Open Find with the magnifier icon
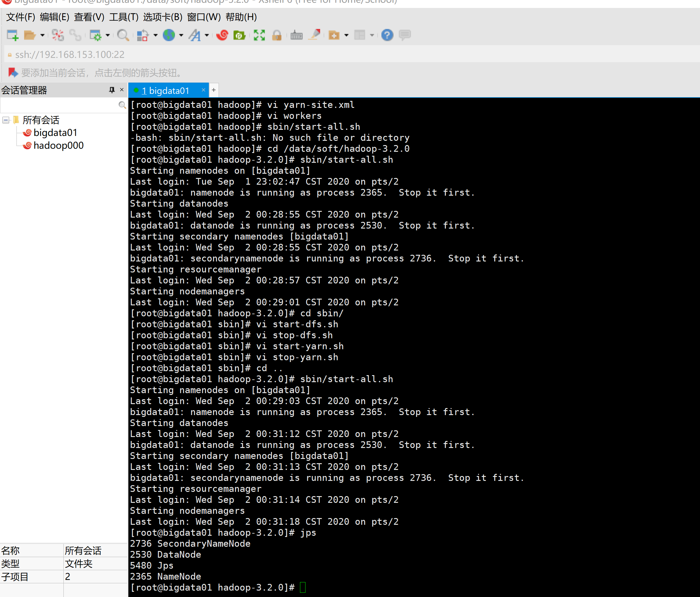This screenshot has width=700, height=597. coord(123,35)
